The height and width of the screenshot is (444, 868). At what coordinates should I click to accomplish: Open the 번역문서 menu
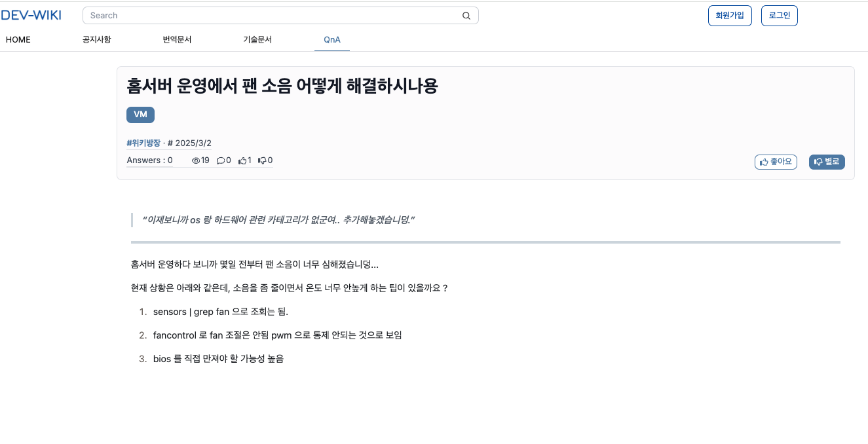point(177,39)
